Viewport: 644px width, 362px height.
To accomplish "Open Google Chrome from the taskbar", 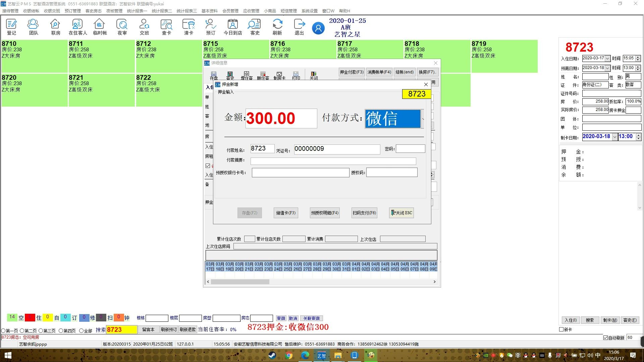I will click(289, 355).
